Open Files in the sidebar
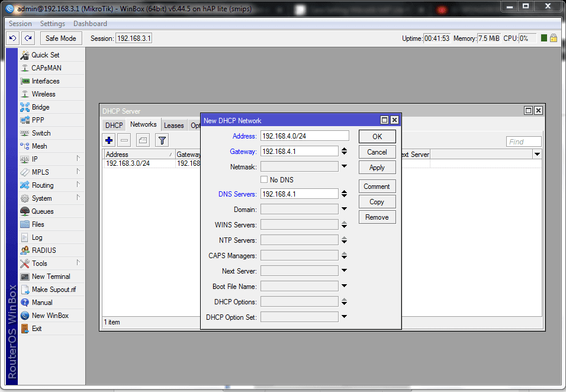This screenshot has height=392, width=566. coord(52,224)
